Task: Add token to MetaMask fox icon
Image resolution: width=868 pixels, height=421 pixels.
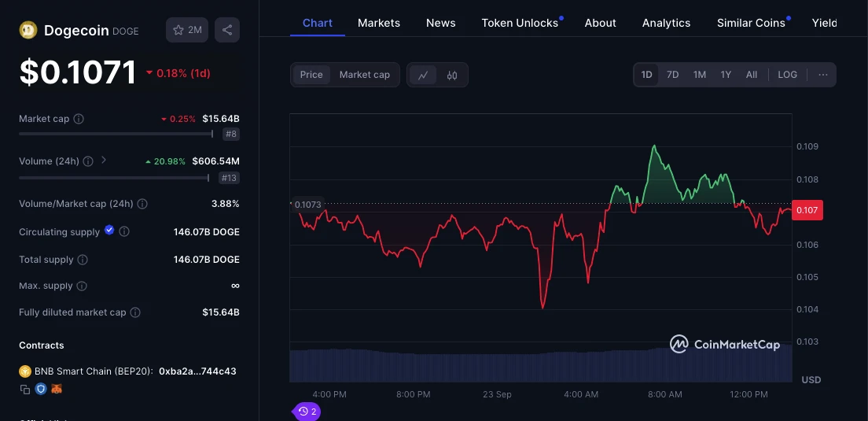Action: 57,389
